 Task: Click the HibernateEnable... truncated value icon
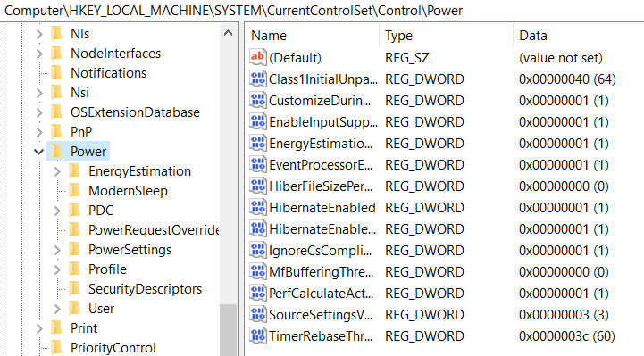(258, 228)
